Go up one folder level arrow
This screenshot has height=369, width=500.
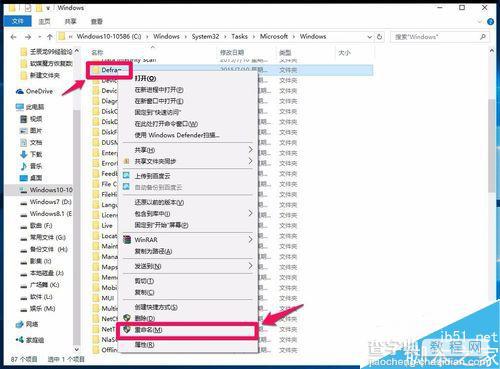pos(50,37)
